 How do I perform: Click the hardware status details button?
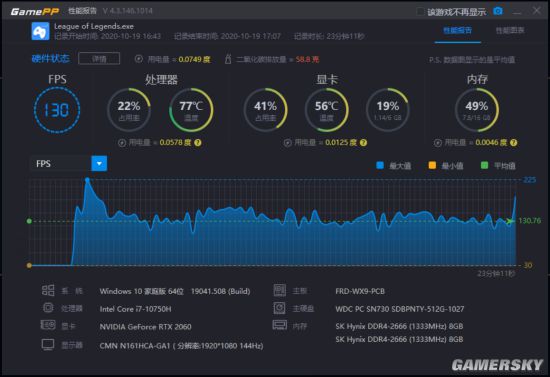[99, 59]
